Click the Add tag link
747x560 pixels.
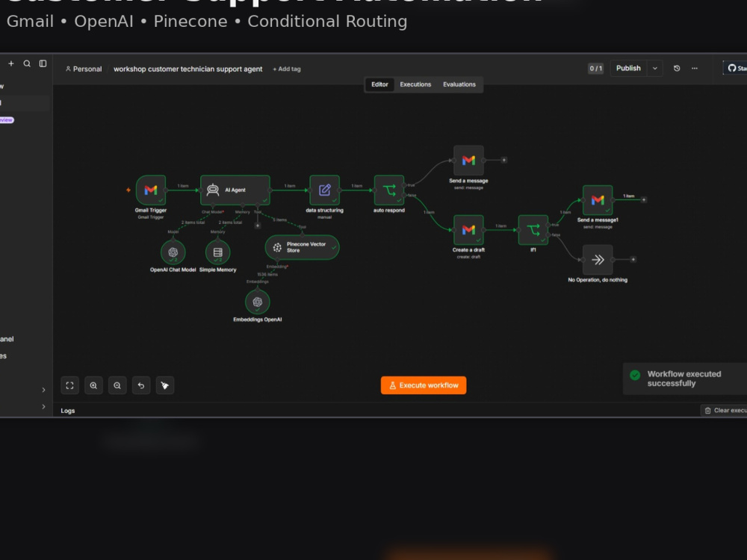(287, 69)
